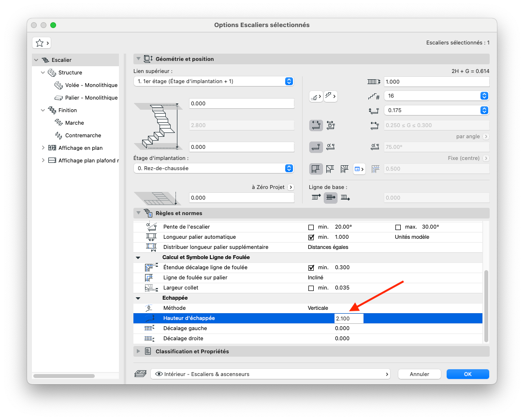This screenshot has width=524, height=420.
Task: Collapse the Echappée group
Action: coord(138,298)
